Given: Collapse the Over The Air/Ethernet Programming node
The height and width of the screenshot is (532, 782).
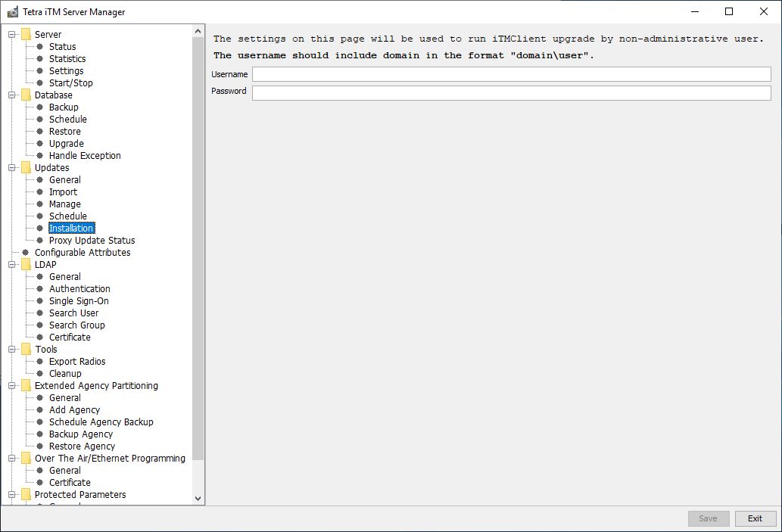Looking at the screenshot, I should pos(11,458).
